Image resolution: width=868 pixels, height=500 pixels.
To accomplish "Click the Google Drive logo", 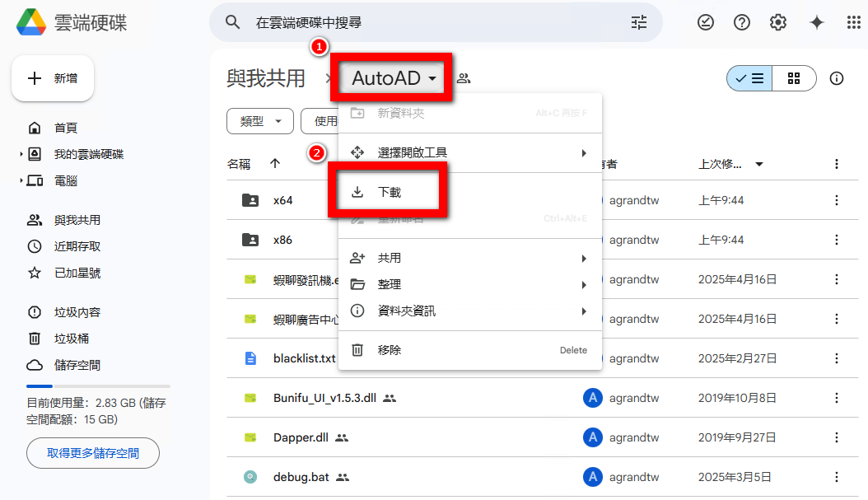I will pyautogui.click(x=31, y=22).
